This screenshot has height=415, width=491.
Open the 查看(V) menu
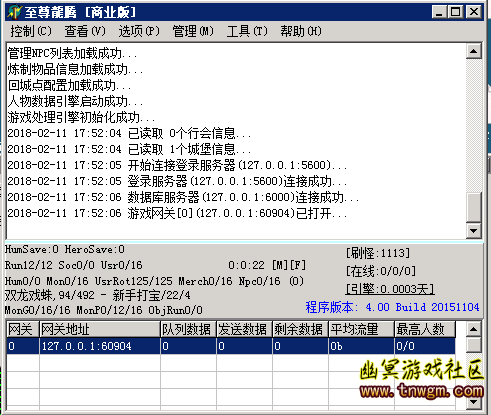tap(85, 31)
